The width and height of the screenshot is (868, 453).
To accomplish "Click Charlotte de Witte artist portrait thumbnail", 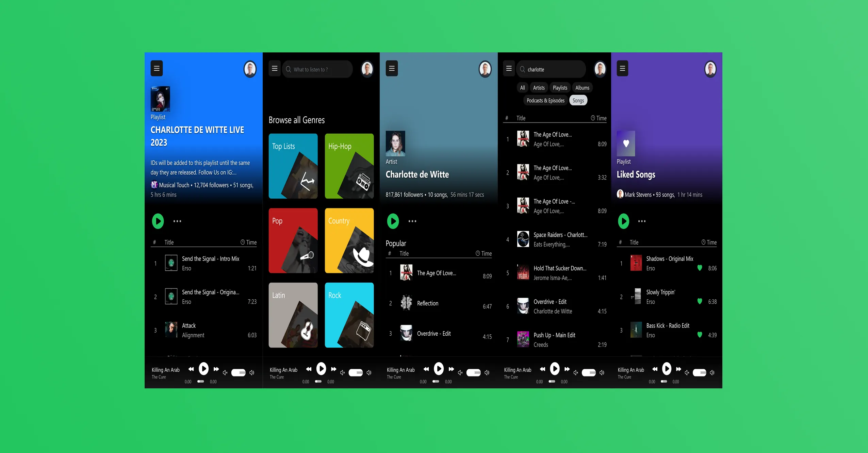I will click(x=395, y=144).
